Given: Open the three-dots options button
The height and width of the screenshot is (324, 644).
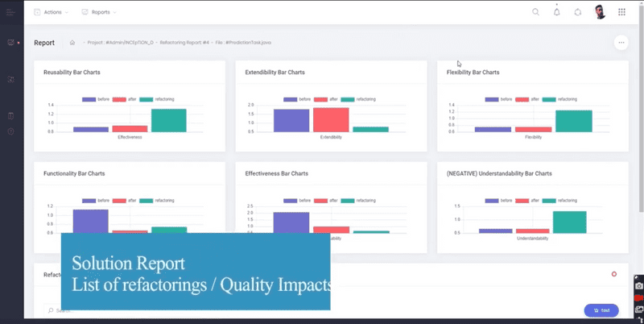Looking at the screenshot, I should (x=621, y=43).
